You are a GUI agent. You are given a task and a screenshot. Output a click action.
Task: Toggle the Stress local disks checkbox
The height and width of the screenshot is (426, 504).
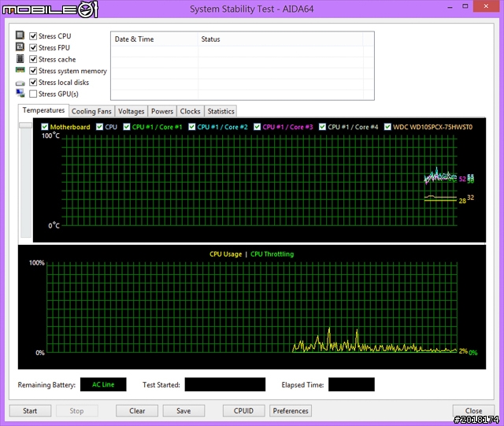pyautogui.click(x=33, y=83)
